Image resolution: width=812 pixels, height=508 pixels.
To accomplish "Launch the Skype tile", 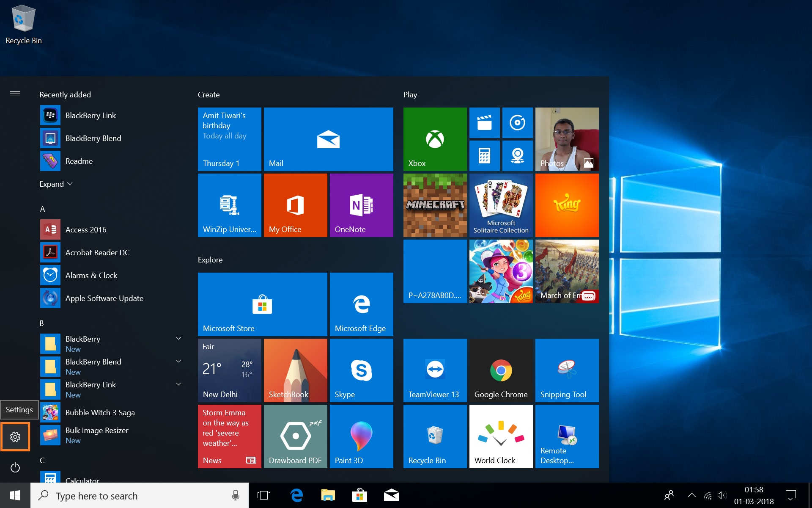I will pyautogui.click(x=362, y=370).
